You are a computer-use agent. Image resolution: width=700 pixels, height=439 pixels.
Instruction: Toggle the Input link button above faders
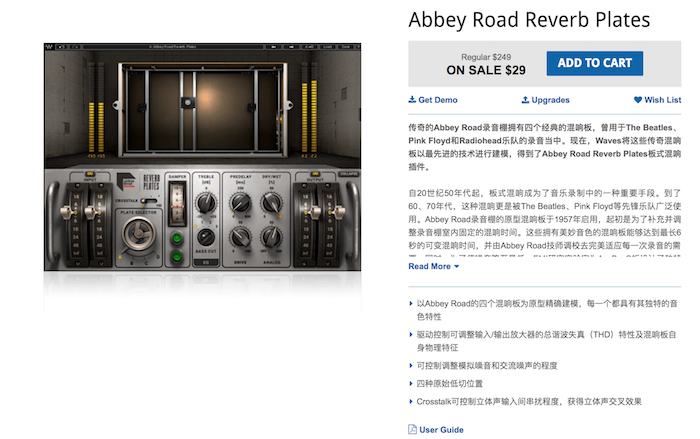90,174
